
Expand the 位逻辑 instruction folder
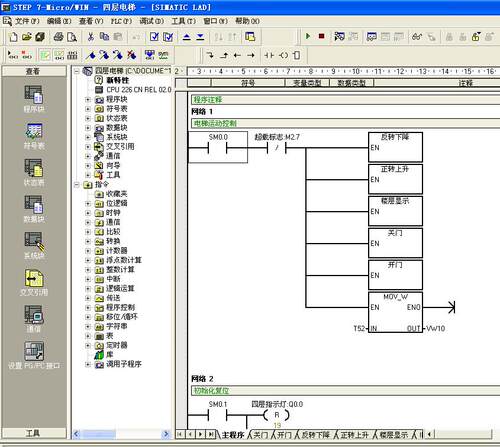click(88, 203)
